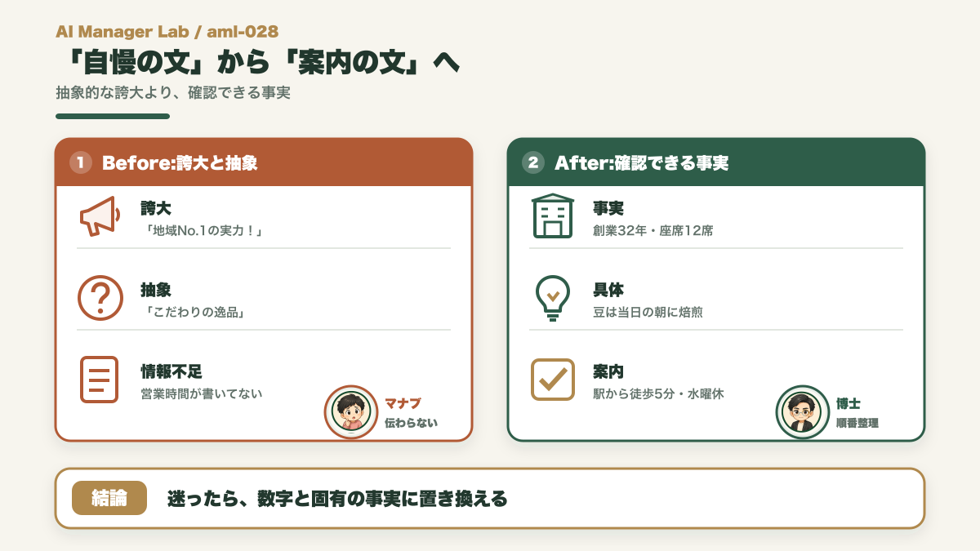Click the building icon beside 事実
Viewport: 980px width, 551px height.
[x=553, y=216]
